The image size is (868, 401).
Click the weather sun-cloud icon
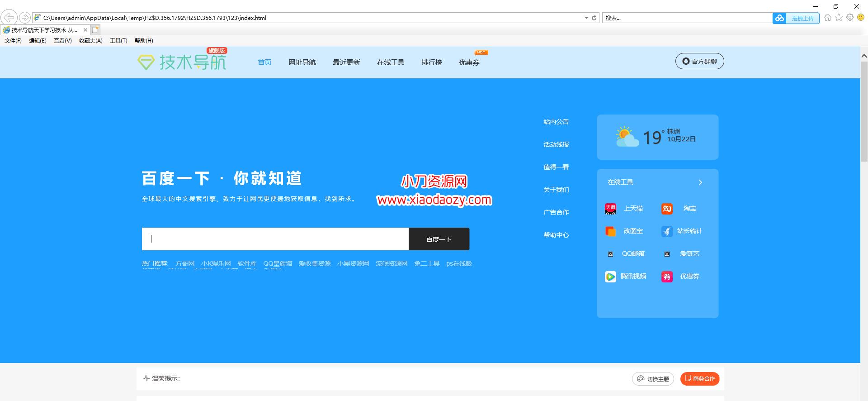pos(627,136)
